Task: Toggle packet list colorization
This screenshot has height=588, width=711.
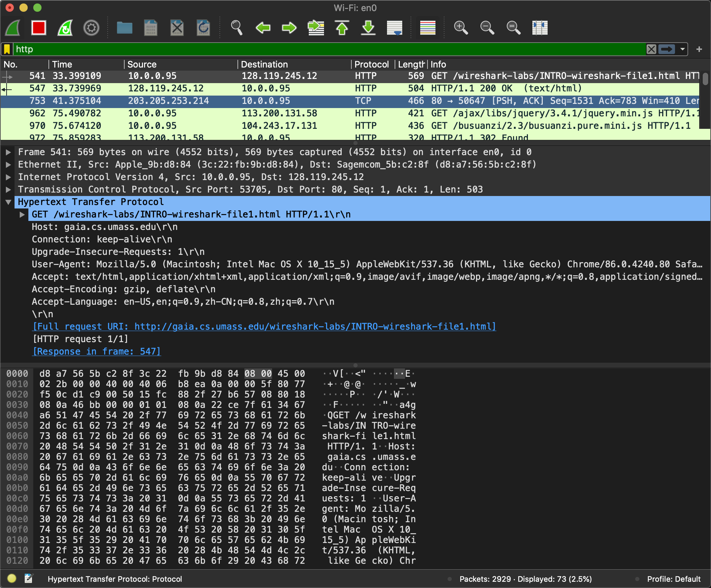Action: coord(427,28)
